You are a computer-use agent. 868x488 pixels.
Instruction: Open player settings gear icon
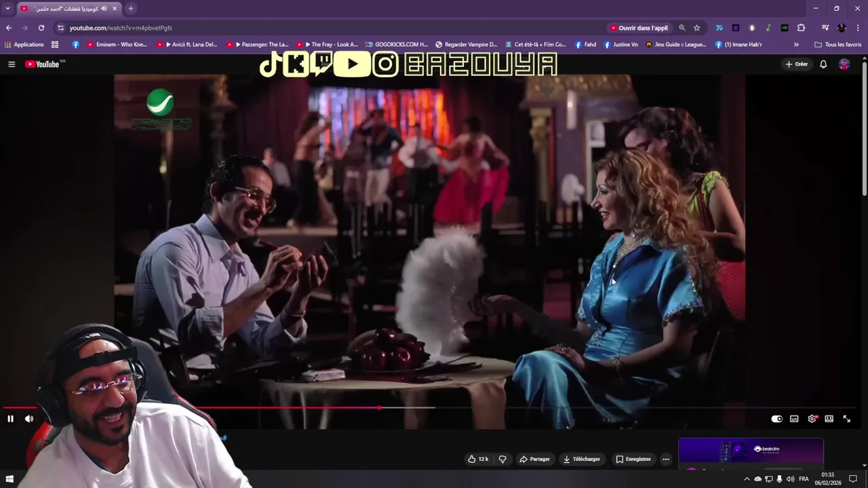point(812,419)
